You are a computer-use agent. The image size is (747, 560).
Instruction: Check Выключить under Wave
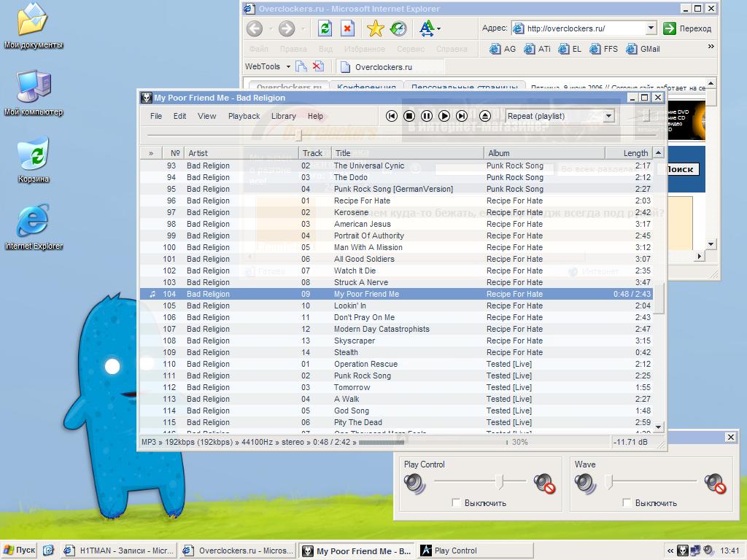click(x=627, y=503)
